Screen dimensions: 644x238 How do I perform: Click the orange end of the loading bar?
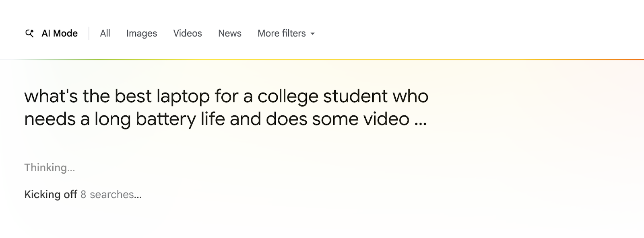tap(628, 59)
